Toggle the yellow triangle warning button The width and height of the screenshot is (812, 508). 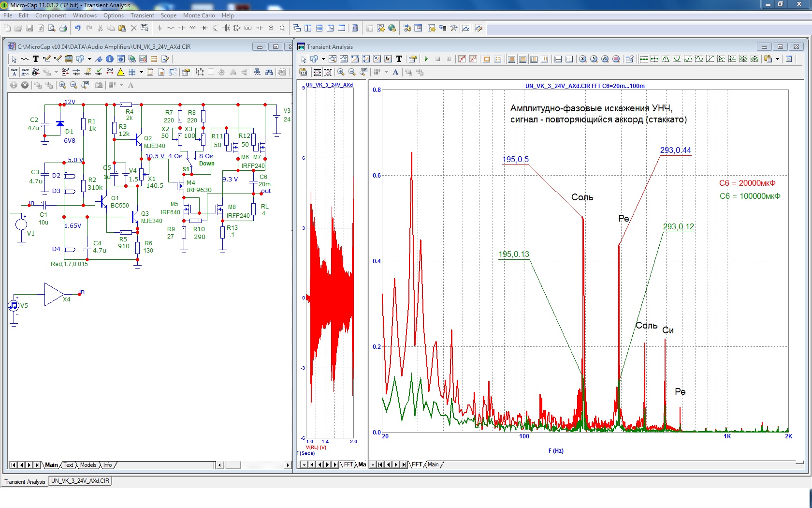point(121,72)
